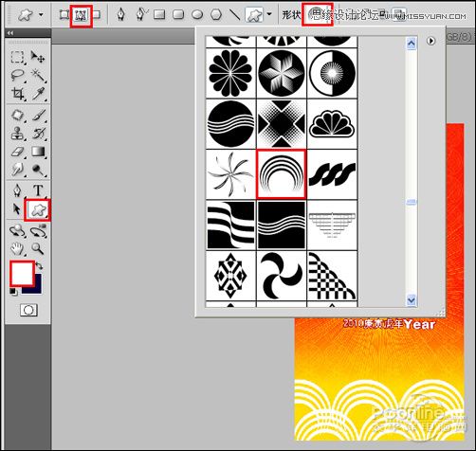Viewport: 476px width, 451px height.
Task: Select the Eraser tool
Action: click(x=17, y=152)
